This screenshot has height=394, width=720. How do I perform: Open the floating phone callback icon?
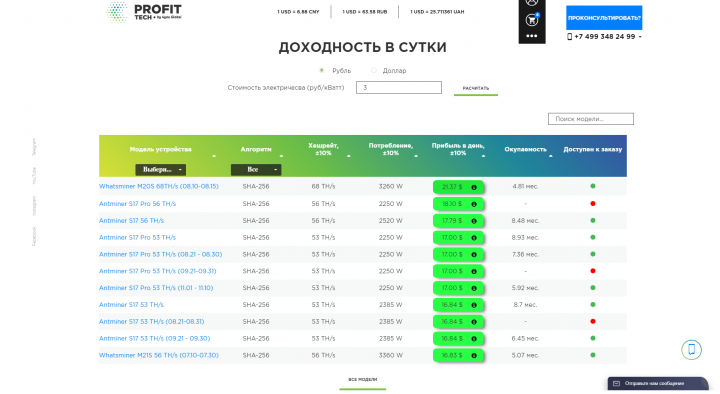[691, 350]
